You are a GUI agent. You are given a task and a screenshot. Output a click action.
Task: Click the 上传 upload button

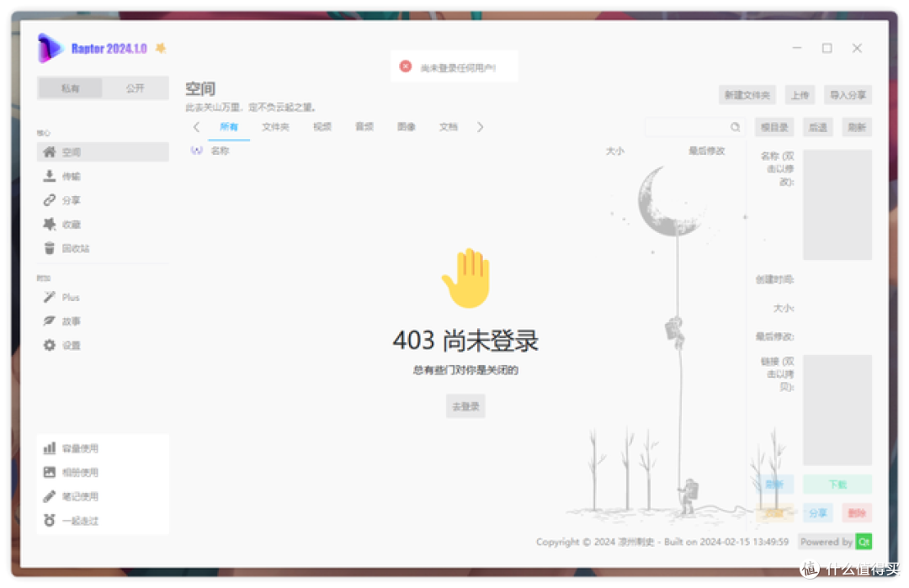coord(800,95)
